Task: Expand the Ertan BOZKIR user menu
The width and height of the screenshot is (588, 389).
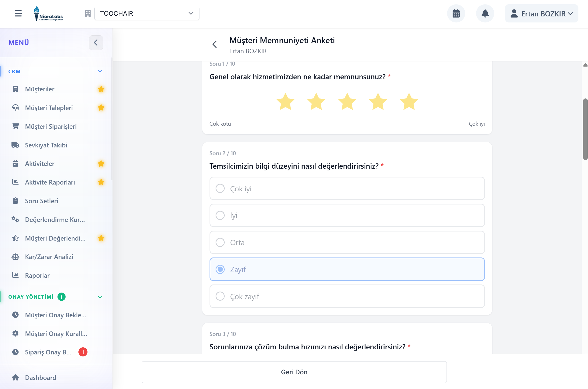Action: [x=541, y=14]
